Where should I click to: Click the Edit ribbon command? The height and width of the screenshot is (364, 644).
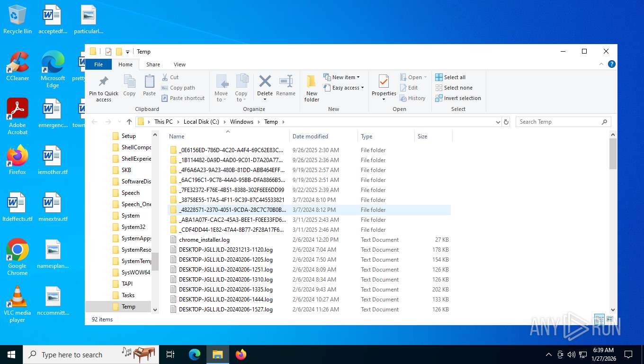(409, 88)
